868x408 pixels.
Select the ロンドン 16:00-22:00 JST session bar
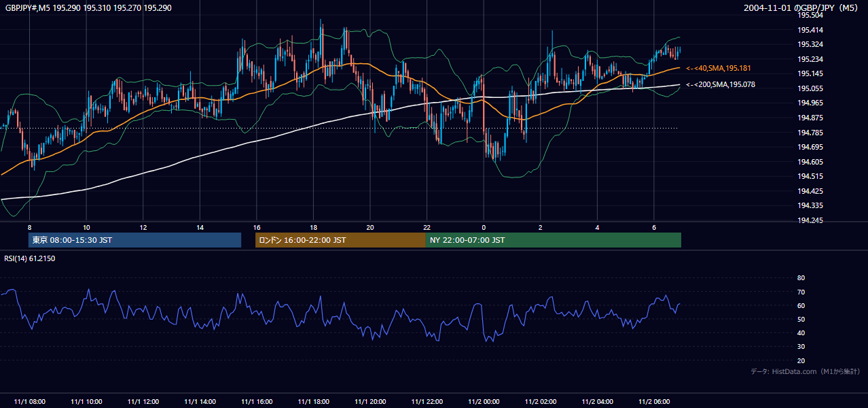(x=340, y=240)
